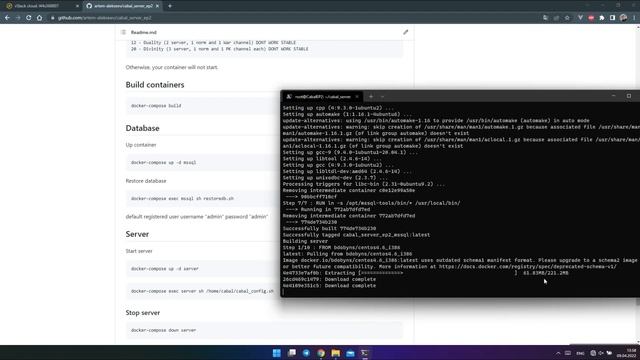Screen dimensions: 640x360
Task: Click the translate page icon in address bar
Action: pos(546,18)
